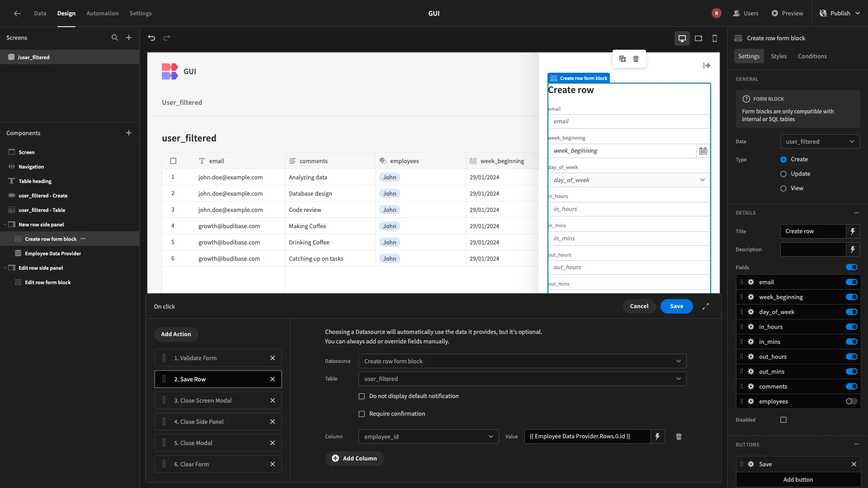The image size is (868, 488).
Task: Delete the employee_id column row
Action: pos(679,436)
